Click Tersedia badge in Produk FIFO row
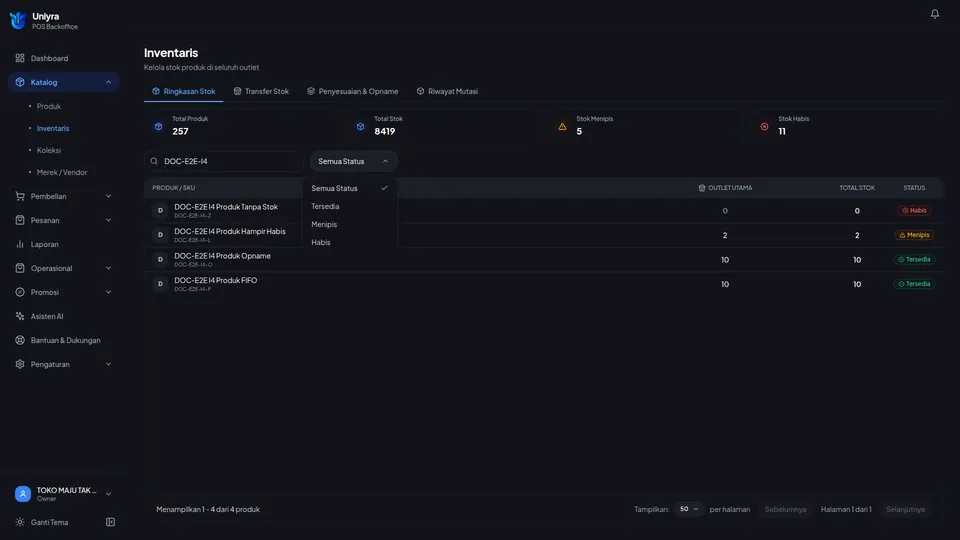Image resolution: width=960 pixels, height=540 pixels. 914,284
